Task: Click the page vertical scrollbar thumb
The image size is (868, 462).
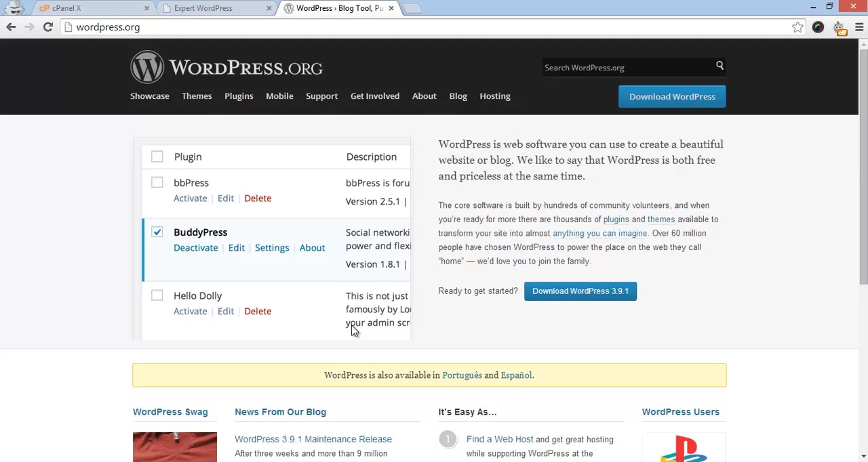Action: tap(863, 166)
